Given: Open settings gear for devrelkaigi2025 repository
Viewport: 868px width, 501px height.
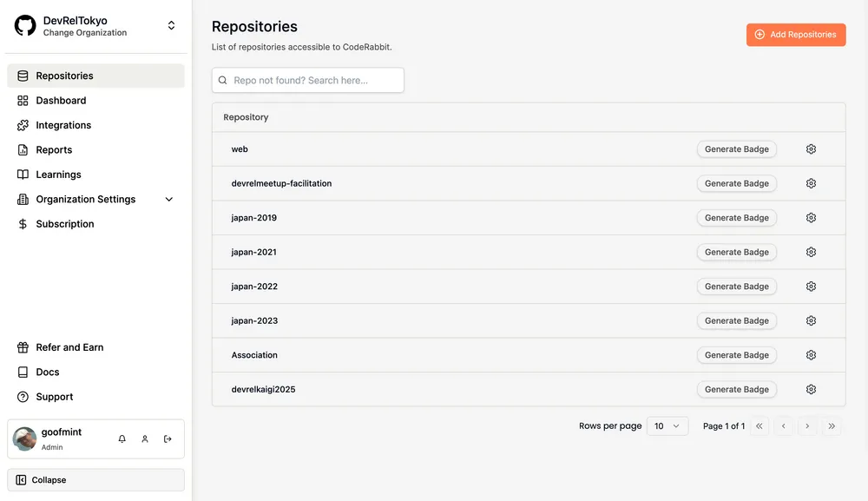Looking at the screenshot, I should (x=811, y=389).
